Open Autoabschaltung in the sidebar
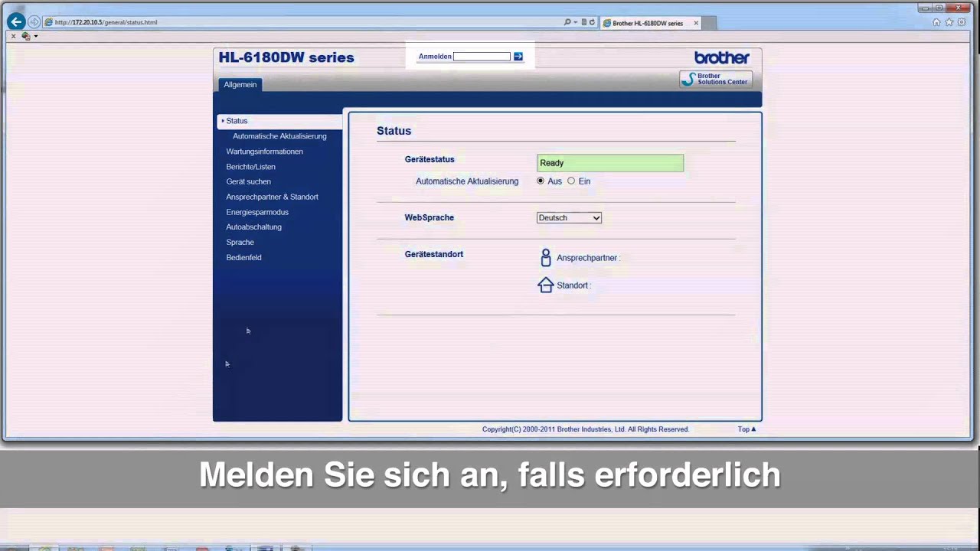The height and width of the screenshot is (551, 980). point(253,227)
